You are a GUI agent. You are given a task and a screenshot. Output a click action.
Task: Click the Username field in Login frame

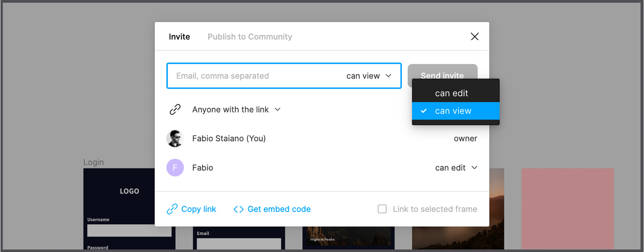click(129, 231)
